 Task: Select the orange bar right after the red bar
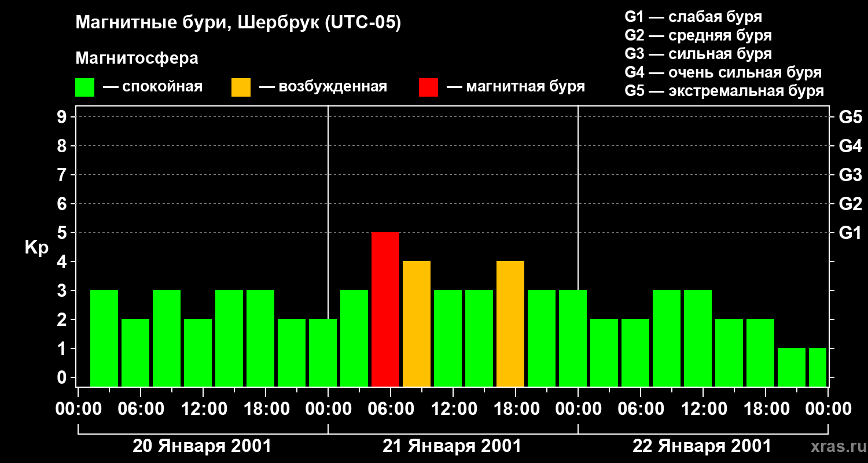(417, 324)
